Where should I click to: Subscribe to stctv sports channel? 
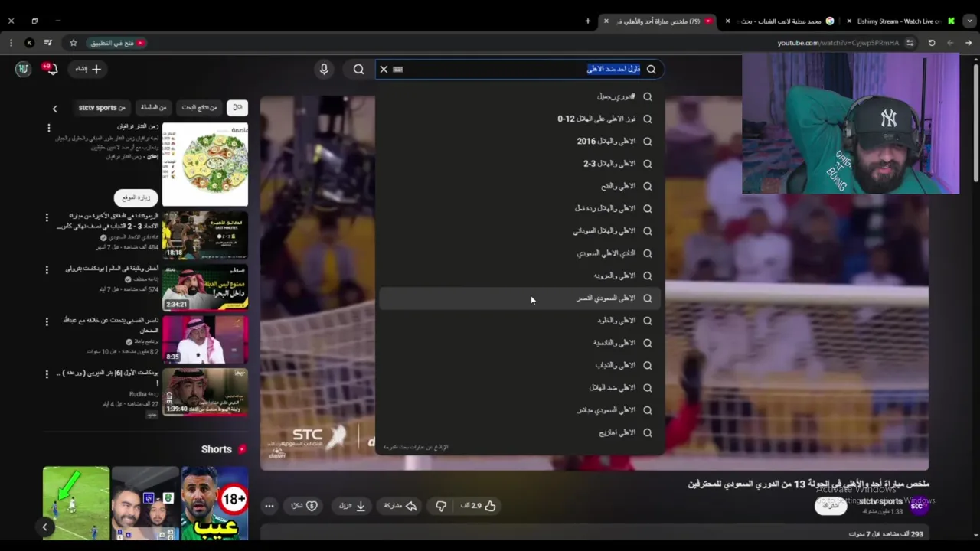click(x=831, y=506)
